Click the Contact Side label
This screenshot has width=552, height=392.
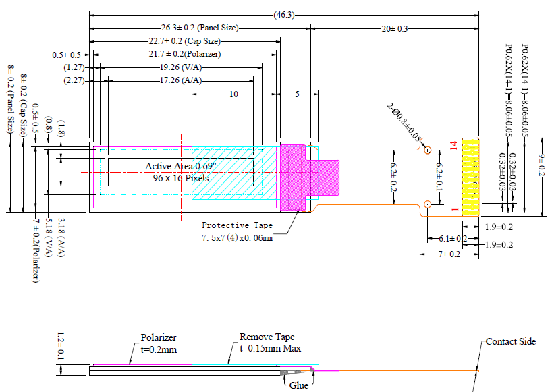point(510,341)
